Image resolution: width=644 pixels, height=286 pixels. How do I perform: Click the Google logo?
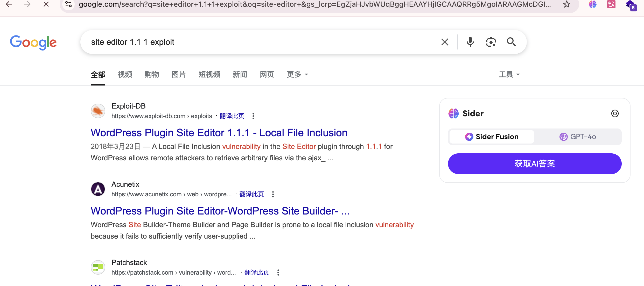point(33,42)
